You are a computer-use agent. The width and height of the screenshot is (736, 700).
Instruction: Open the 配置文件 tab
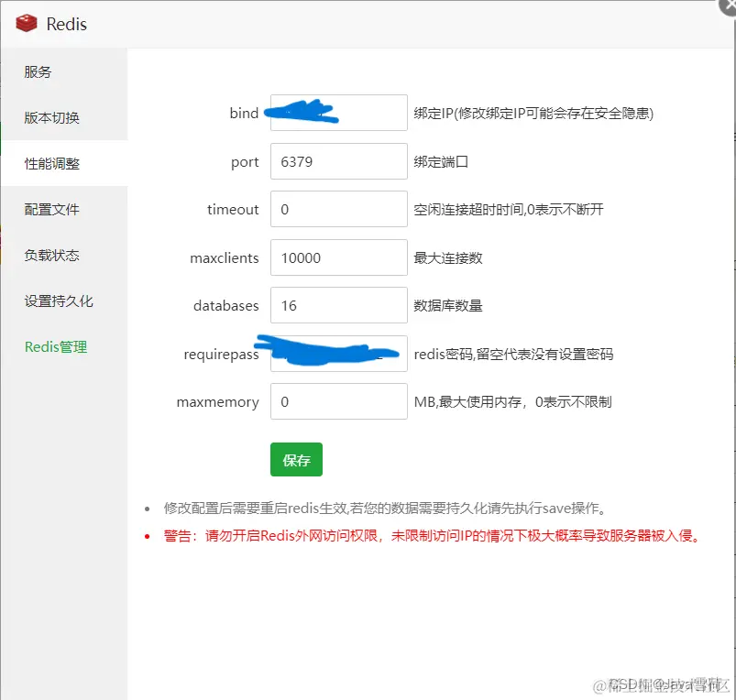click(x=64, y=209)
